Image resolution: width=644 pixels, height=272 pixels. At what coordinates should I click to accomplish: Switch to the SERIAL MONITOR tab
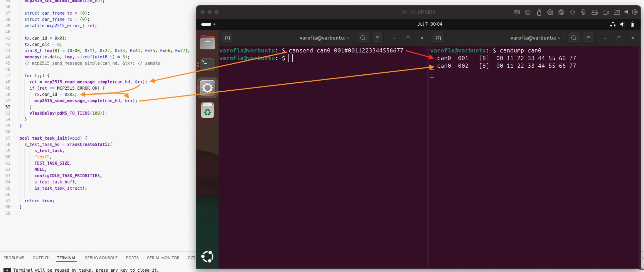163,258
